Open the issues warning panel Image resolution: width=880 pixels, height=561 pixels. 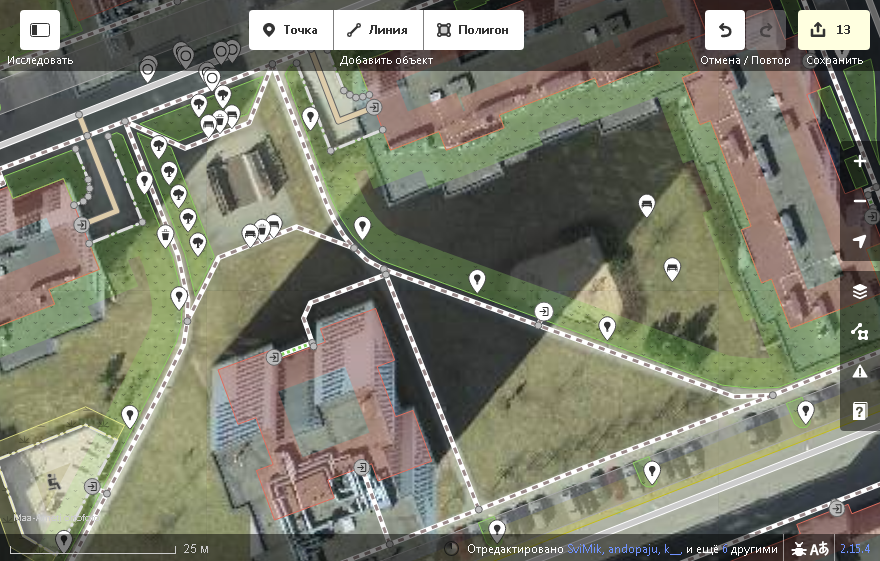click(x=860, y=371)
